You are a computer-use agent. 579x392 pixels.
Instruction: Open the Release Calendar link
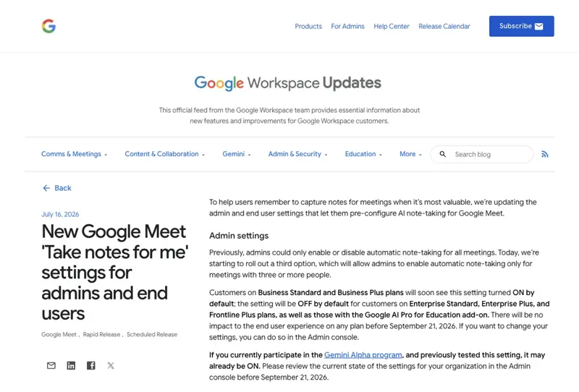(444, 26)
